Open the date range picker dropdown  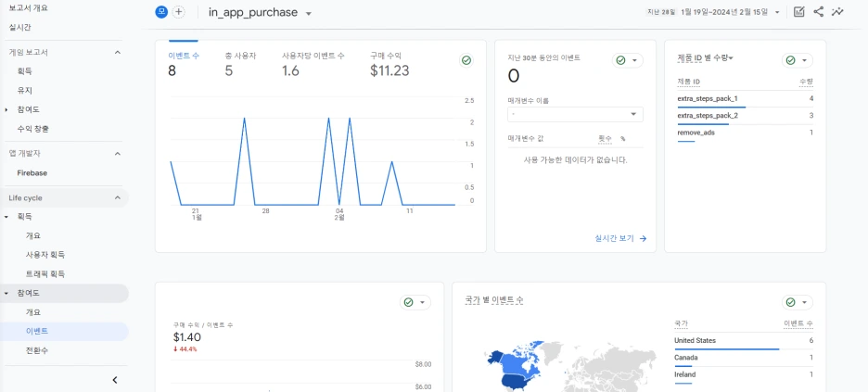pyautogui.click(x=777, y=12)
